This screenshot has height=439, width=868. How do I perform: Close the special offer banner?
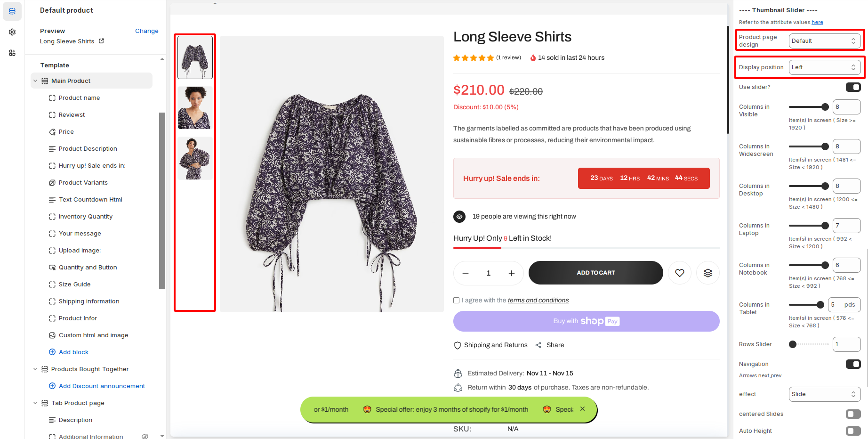point(582,409)
